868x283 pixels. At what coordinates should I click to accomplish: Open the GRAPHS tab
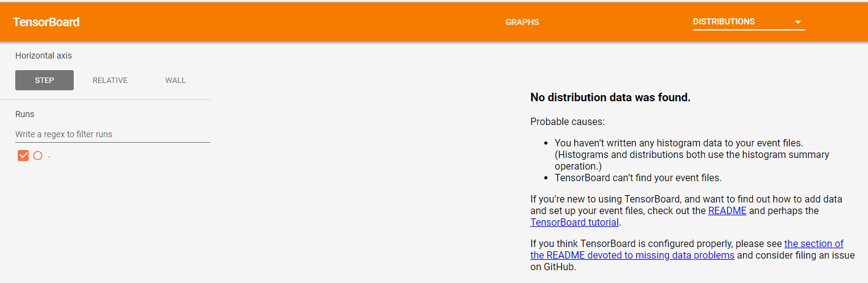(x=522, y=22)
